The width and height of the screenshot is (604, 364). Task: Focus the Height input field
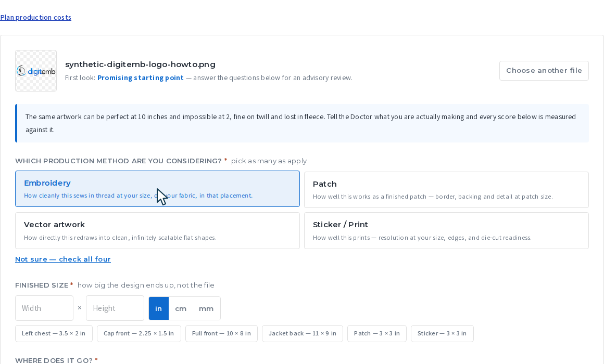point(115,308)
